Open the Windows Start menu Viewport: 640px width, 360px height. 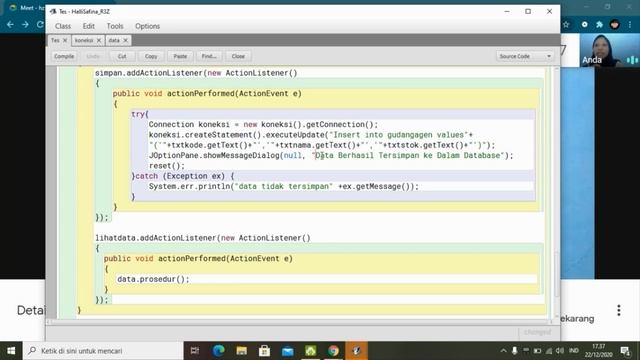(x=11, y=351)
